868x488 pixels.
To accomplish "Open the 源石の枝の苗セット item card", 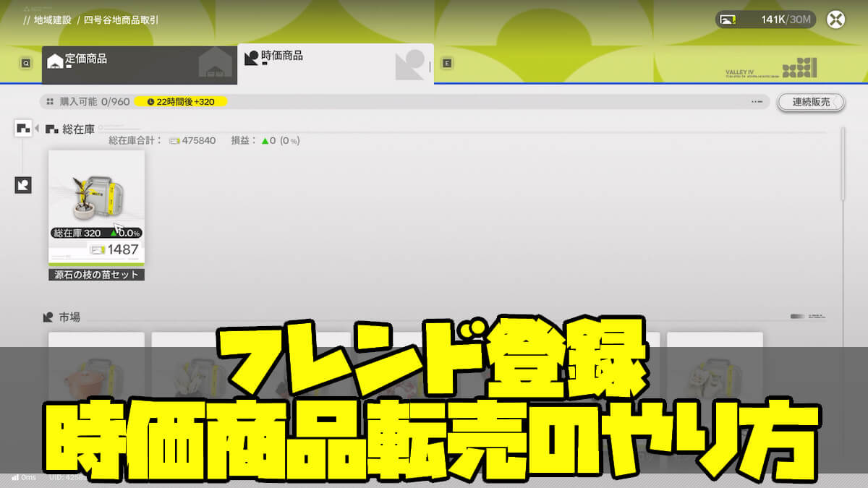I will click(x=96, y=215).
